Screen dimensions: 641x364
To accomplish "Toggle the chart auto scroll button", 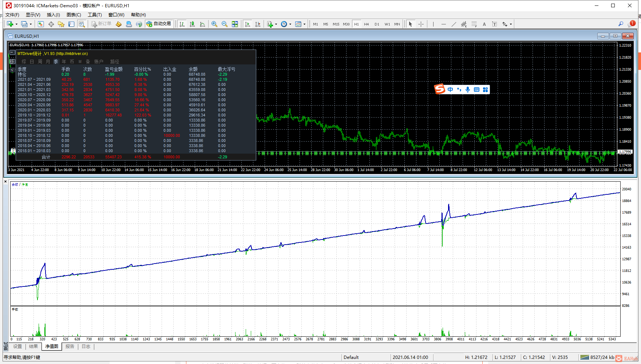I will tap(248, 24).
